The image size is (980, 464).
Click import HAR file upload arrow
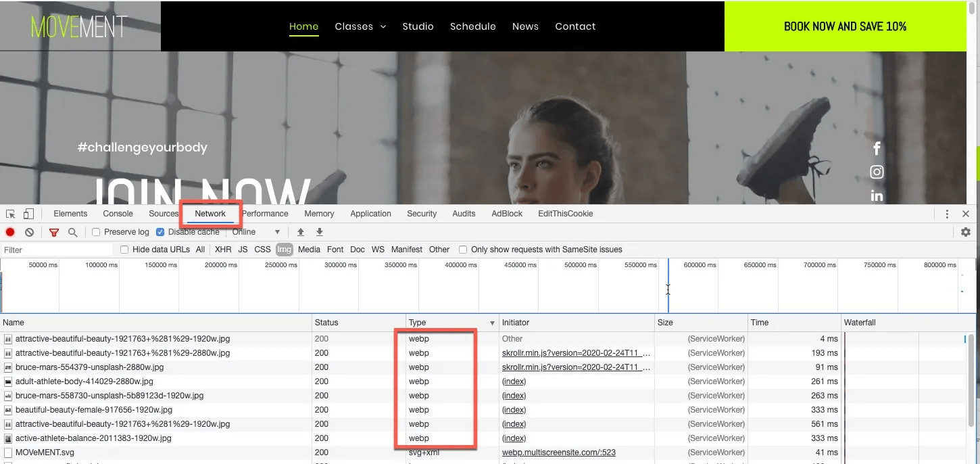click(301, 232)
